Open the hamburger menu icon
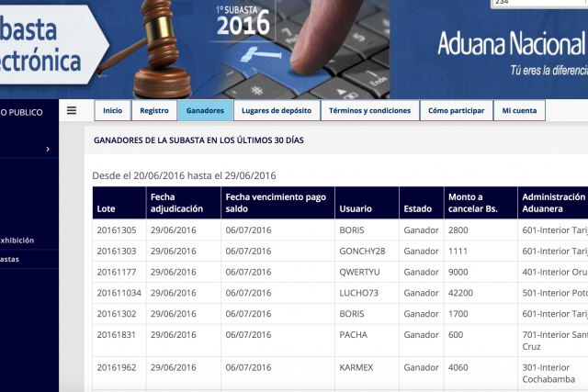This screenshot has width=588, height=392. pos(72,110)
